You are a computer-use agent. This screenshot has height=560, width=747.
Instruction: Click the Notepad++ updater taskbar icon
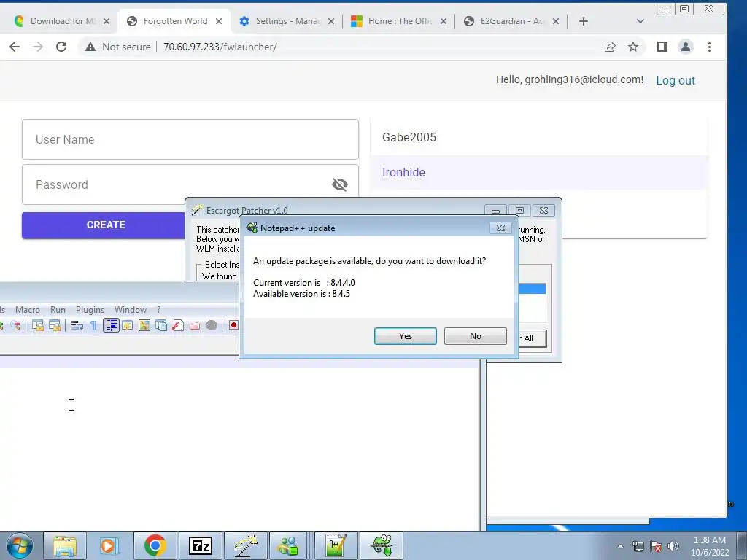pos(382,545)
